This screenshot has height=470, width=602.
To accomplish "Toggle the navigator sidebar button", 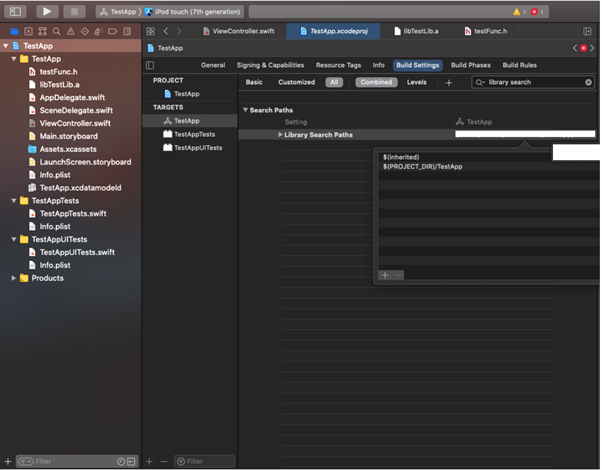I will [15, 12].
